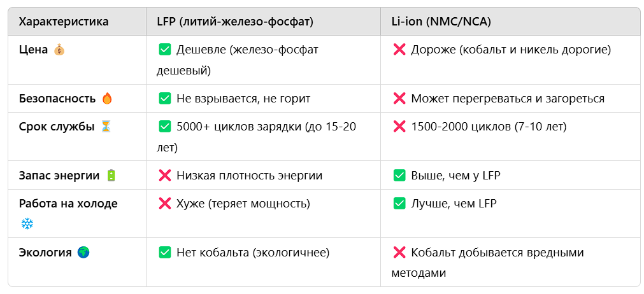Click the red cross before Может перегреваться
Image resolution: width=644 pixels, height=294 pixels.
coord(399,99)
